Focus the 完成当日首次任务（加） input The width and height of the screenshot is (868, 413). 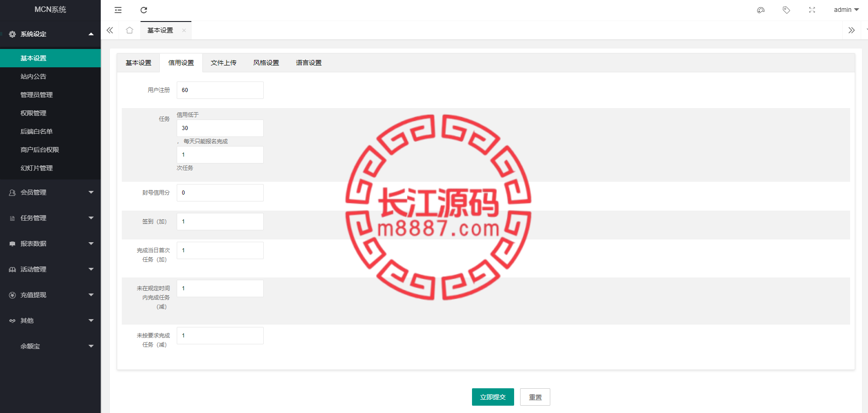(220, 250)
